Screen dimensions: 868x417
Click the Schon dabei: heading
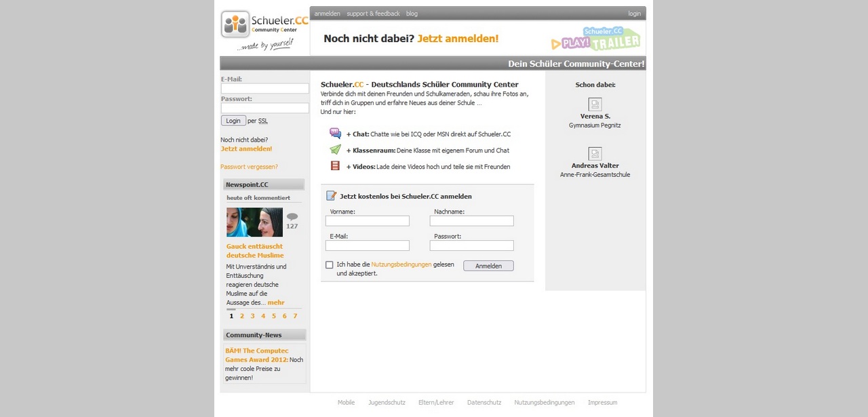coord(595,85)
